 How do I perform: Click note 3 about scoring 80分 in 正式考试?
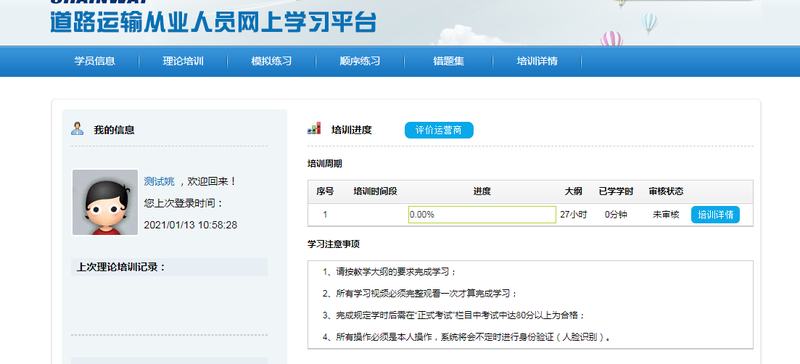coord(454,316)
